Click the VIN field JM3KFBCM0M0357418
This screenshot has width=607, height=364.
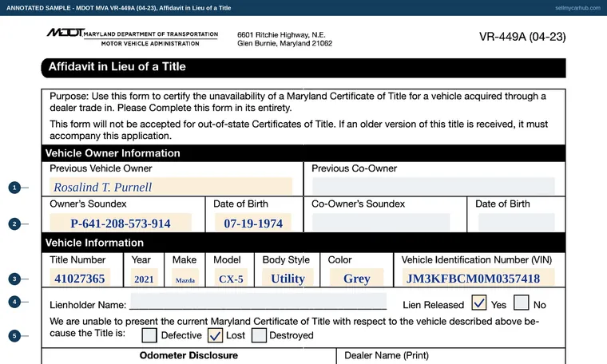point(478,278)
